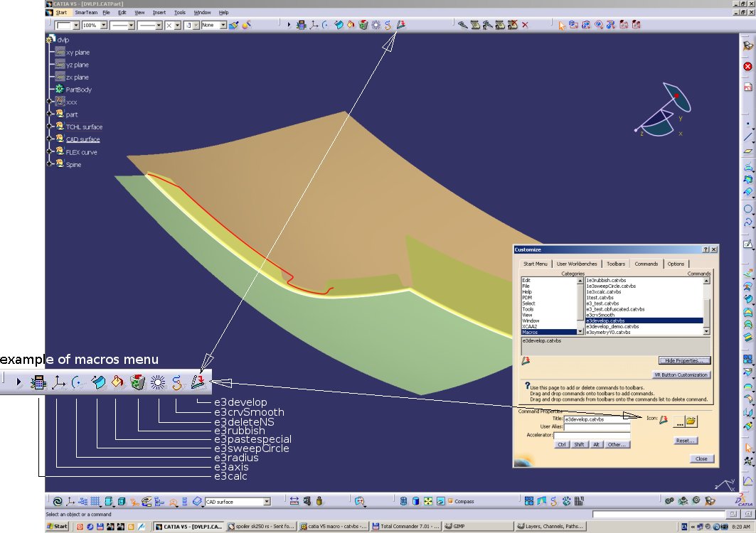Click the e3develop macro icon in top toolbar
The image size is (756, 533).
pyautogui.click(x=400, y=25)
